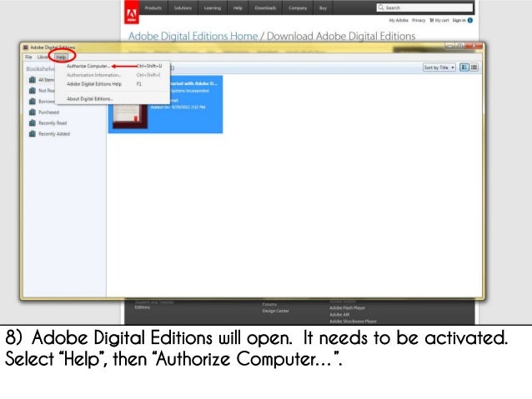532x399 pixels.
Task: Open Solutions in Adobe website navigation
Action: [x=183, y=7]
